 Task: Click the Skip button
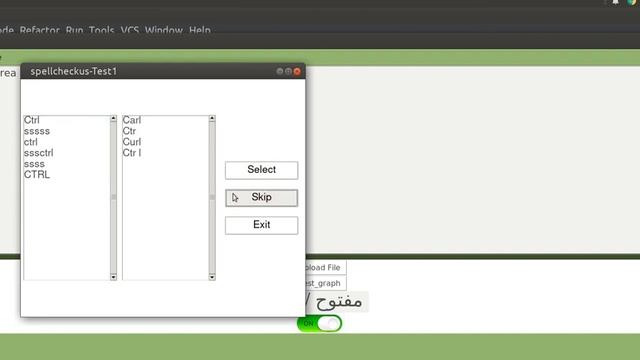click(261, 198)
